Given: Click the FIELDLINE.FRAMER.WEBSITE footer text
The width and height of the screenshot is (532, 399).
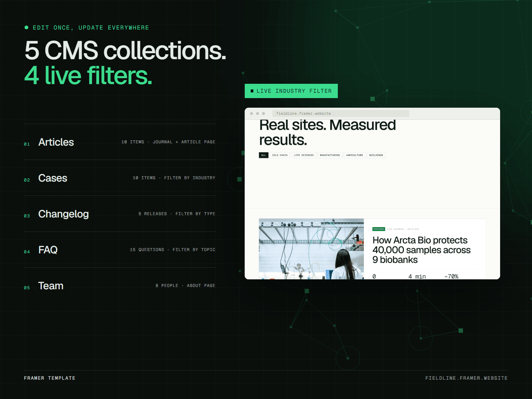Looking at the screenshot, I should pos(466,378).
